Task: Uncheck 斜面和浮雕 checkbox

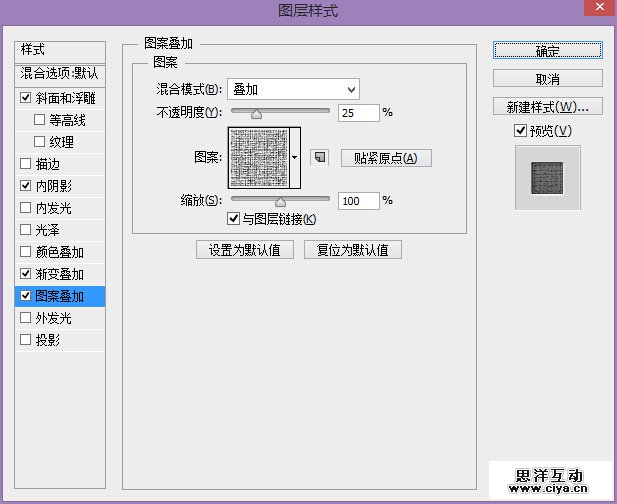Action: 26,97
